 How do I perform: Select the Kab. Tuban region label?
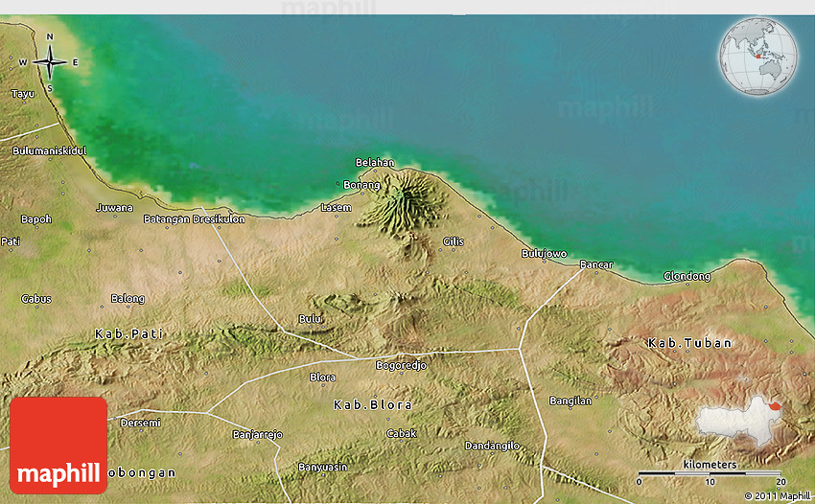(689, 343)
